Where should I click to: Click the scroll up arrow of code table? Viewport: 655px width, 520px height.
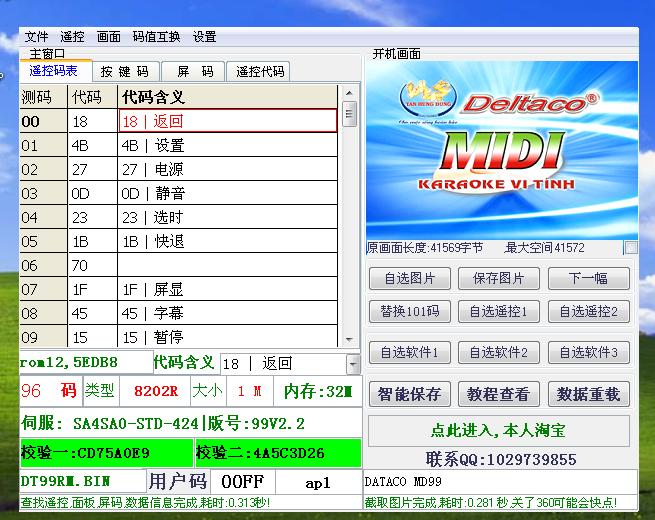click(x=349, y=93)
